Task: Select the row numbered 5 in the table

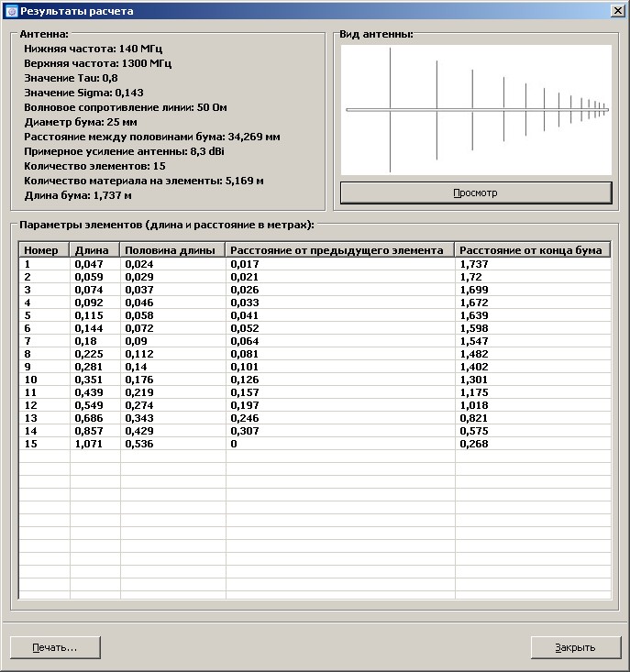Action: [315, 315]
